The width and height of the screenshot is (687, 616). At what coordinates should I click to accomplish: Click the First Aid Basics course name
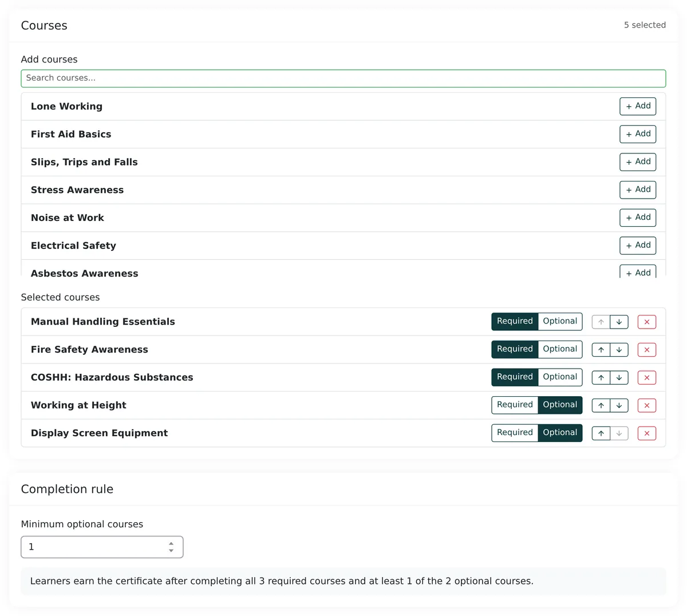[x=71, y=135]
